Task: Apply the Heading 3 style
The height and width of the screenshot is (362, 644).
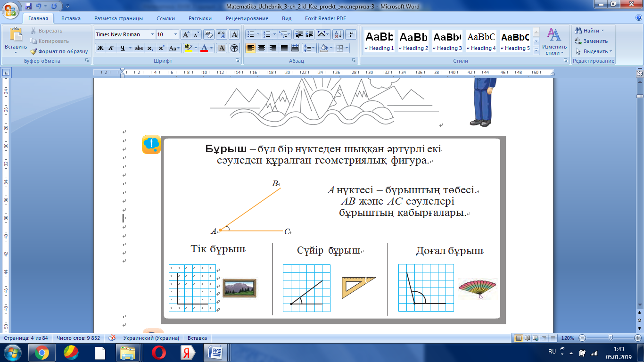Action: [x=447, y=41]
